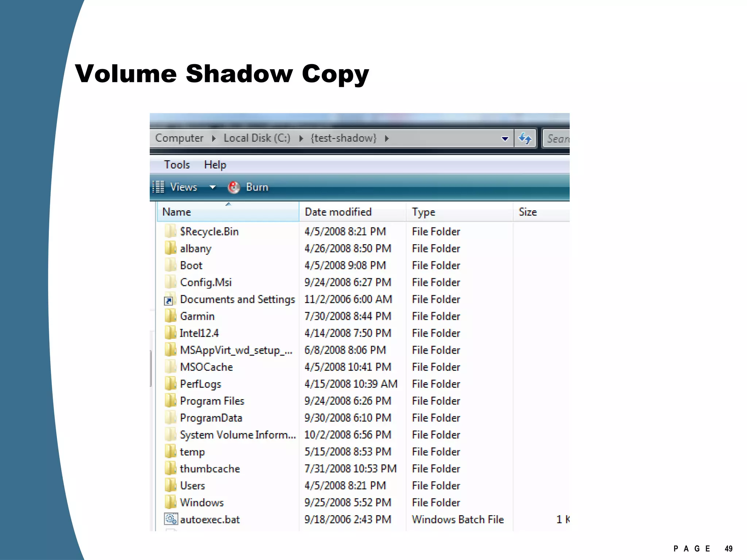Viewport: 747px width, 560px height.
Task: Click the Burn toolbar button
Action: pos(248,187)
